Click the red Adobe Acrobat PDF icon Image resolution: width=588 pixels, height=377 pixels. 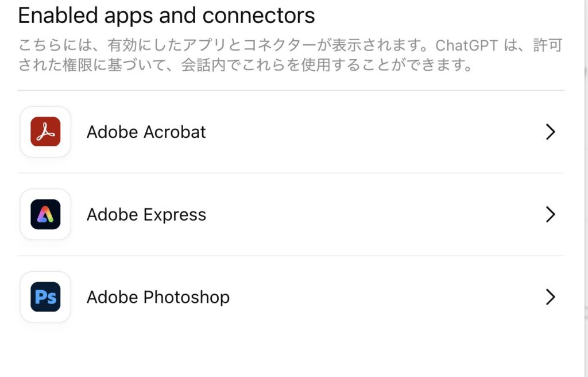[x=45, y=132]
